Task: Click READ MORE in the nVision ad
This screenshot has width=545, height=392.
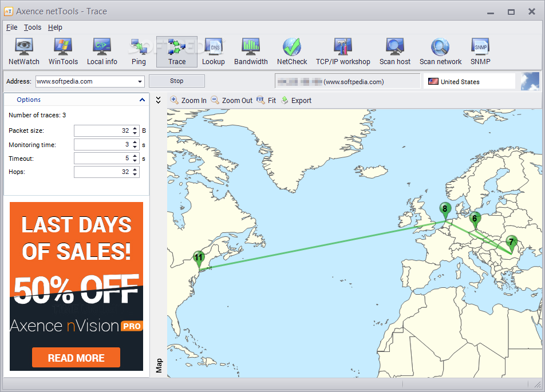Action: pyautogui.click(x=76, y=358)
